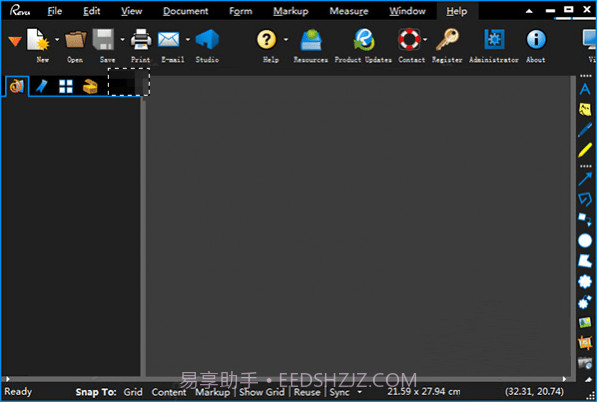Switch to the Tool Chest tab
Image resolution: width=597 pixels, height=402 pixels.
pyautogui.click(x=90, y=86)
